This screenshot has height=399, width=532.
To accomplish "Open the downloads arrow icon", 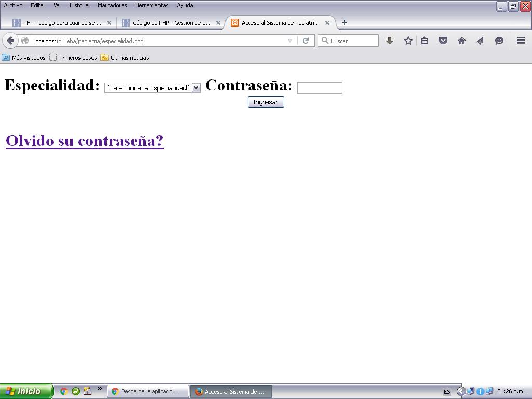I will (390, 41).
